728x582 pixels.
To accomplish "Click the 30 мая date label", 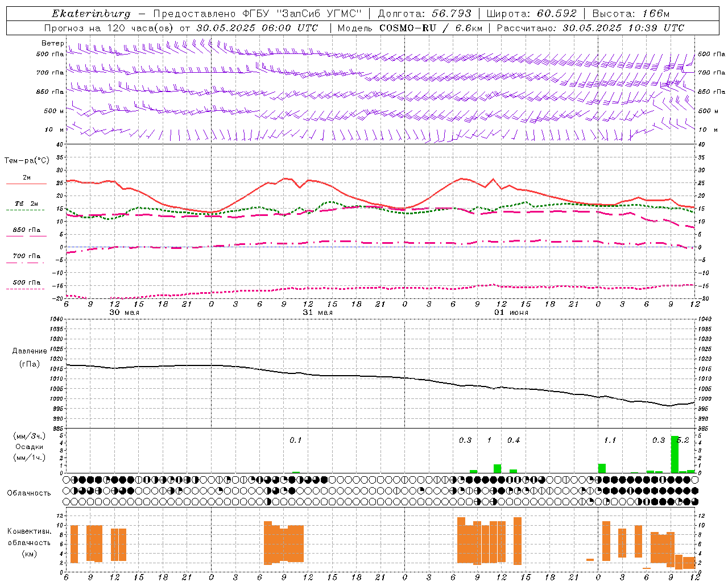I will point(124,312).
